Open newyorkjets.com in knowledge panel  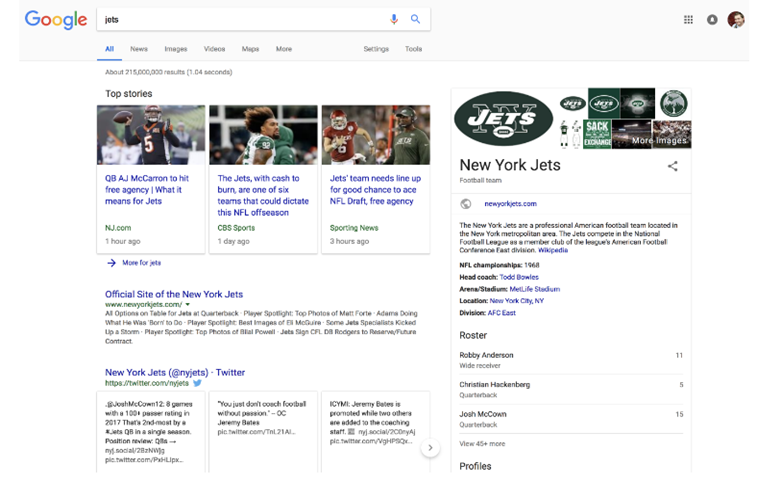pyautogui.click(x=510, y=203)
